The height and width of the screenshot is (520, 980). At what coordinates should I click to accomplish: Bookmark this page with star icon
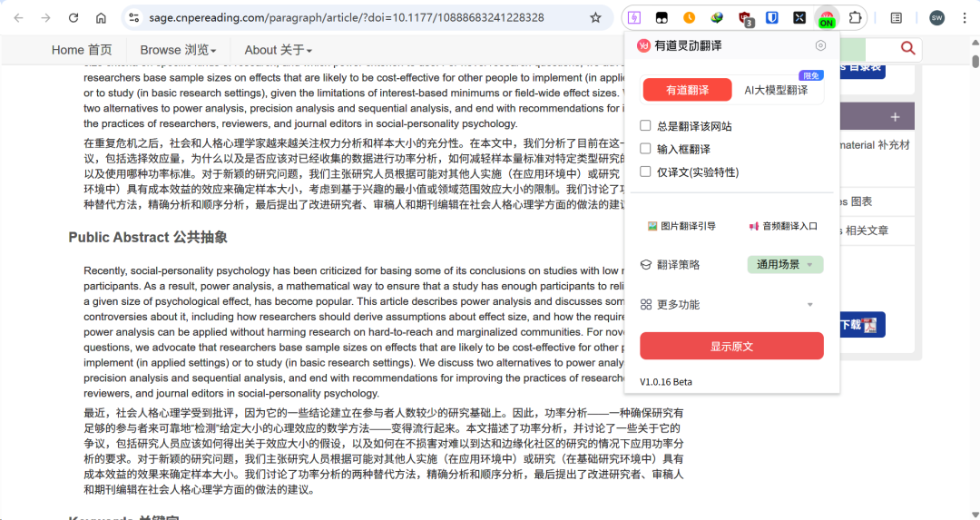[595, 18]
